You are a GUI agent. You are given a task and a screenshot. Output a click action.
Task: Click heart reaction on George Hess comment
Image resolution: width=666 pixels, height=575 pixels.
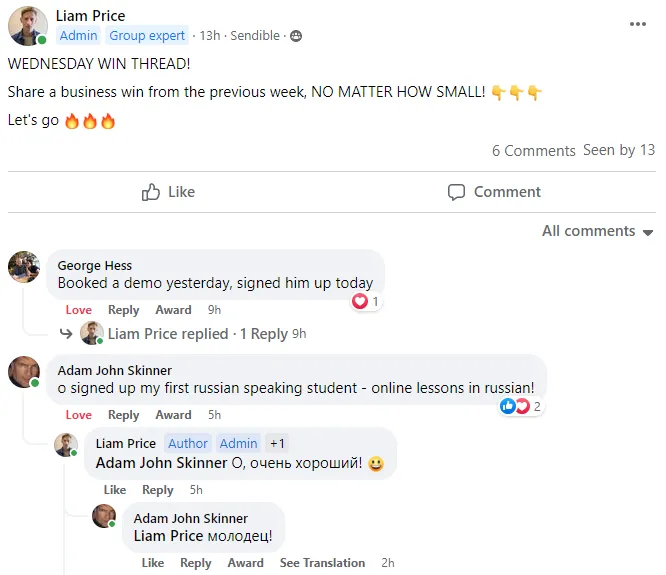pyautogui.click(x=360, y=301)
